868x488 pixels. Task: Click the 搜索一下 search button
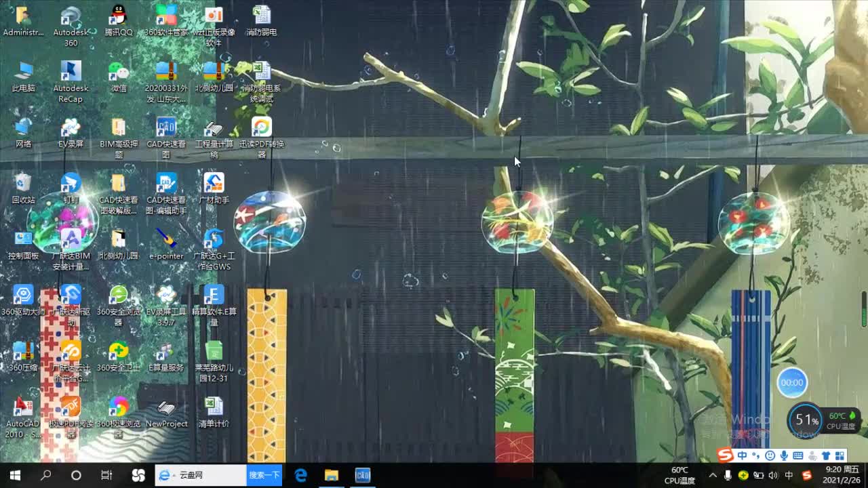(264, 475)
